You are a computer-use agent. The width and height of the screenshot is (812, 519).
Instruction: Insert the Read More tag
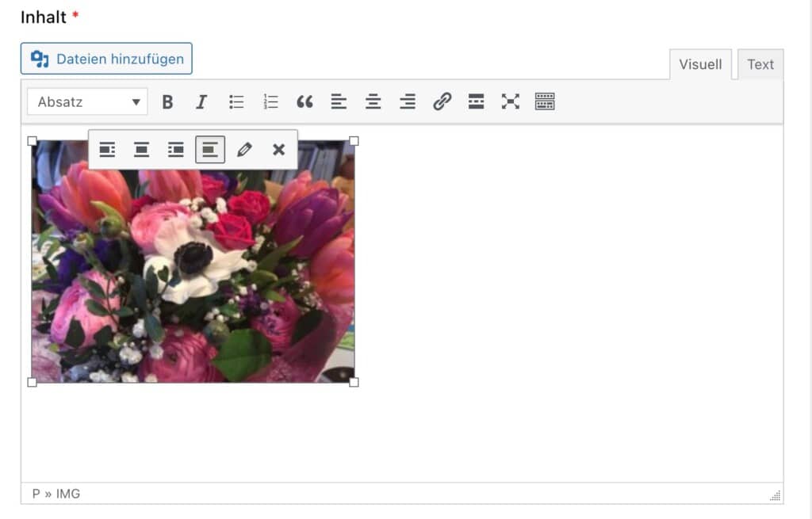pyautogui.click(x=476, y=102)
